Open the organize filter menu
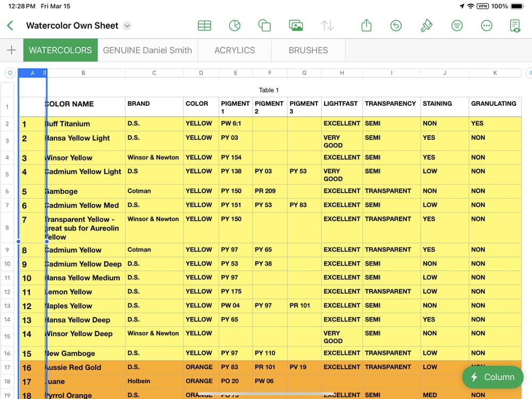Viewport: 532px width, 399px height. pyautogui.click(x=457, y=26)
